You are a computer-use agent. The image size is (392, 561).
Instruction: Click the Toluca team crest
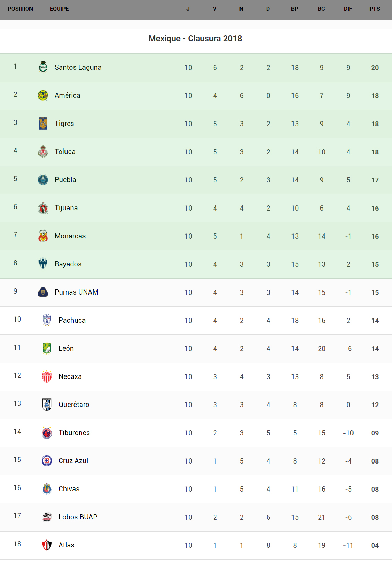[x=43, y=152]
